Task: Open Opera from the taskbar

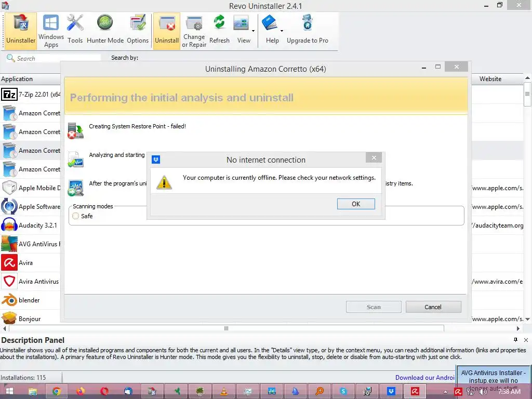Action: tap(104, 391)
